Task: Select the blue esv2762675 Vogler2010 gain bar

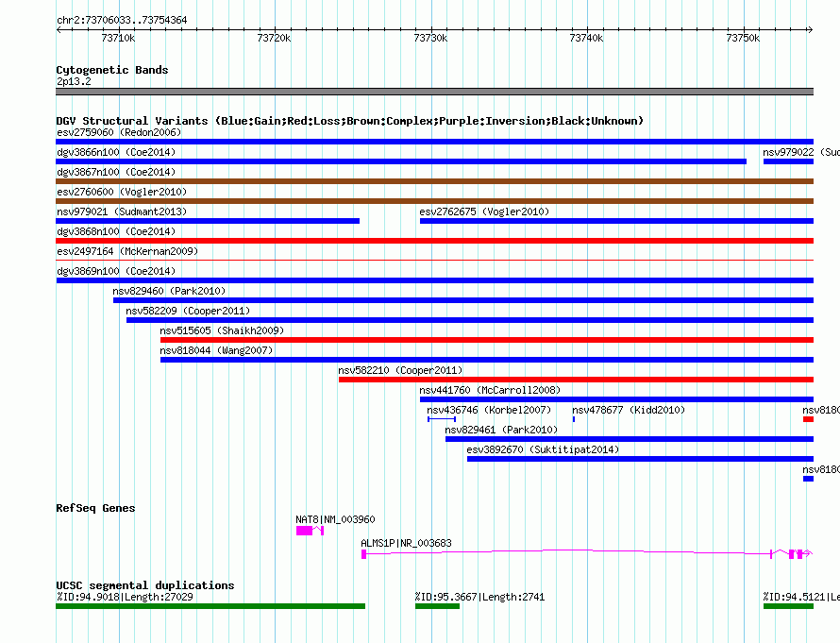Action: [615, 221]
